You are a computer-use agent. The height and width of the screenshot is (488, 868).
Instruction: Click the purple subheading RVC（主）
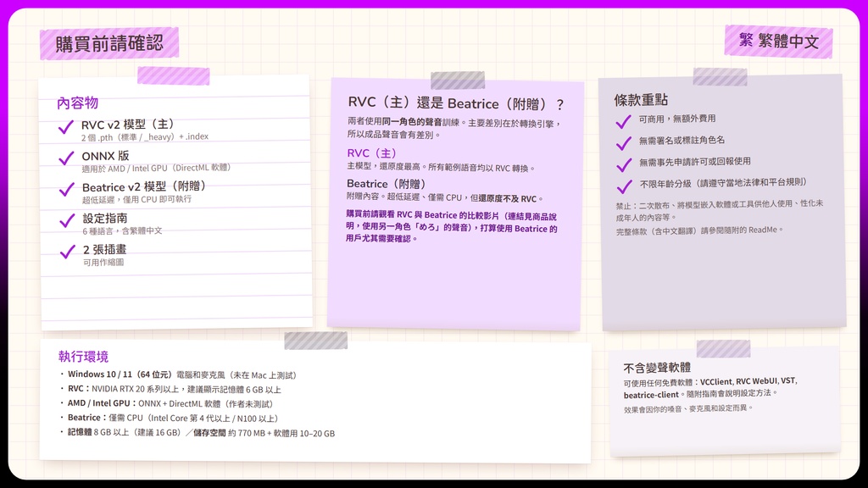tap(371, 153)
